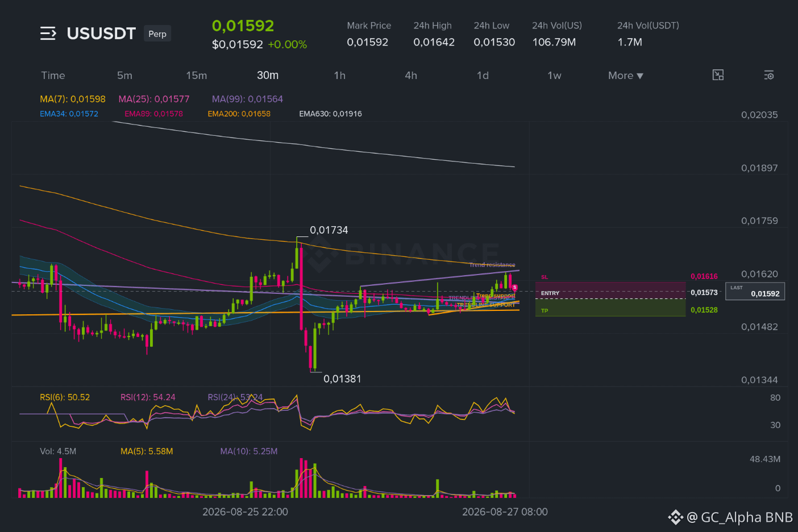Click the LAST 0,01592 price tag
Viewport: 798px width, 532px height.
click(x=755, y=291)
